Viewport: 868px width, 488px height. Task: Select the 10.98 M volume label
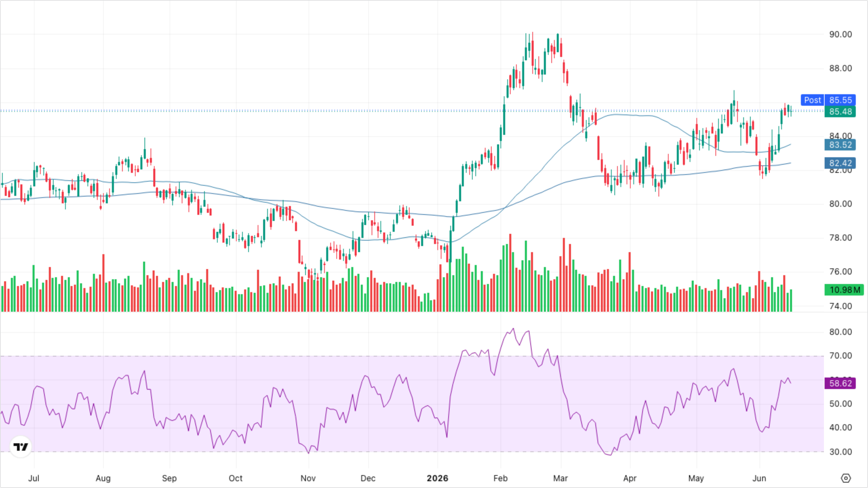[x=844, y=290]
